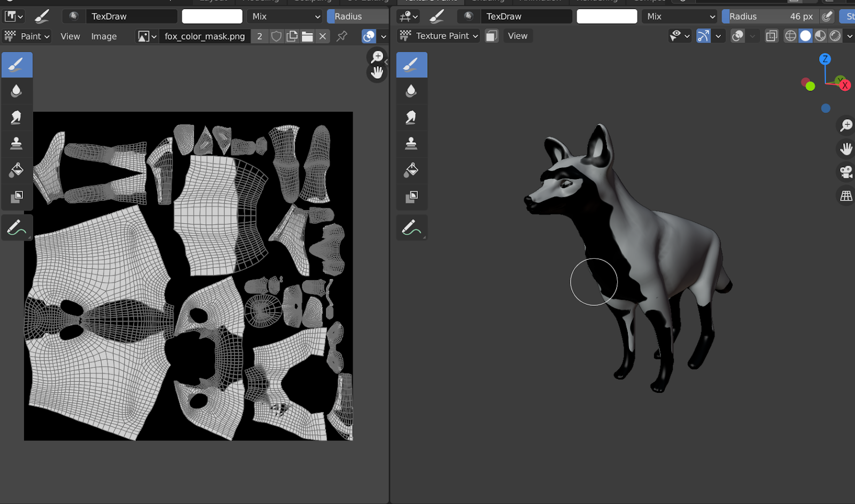Click TexDraw brush name in image editor
Image resolution: width=855 pixels, height=504 pixels.
131,17
